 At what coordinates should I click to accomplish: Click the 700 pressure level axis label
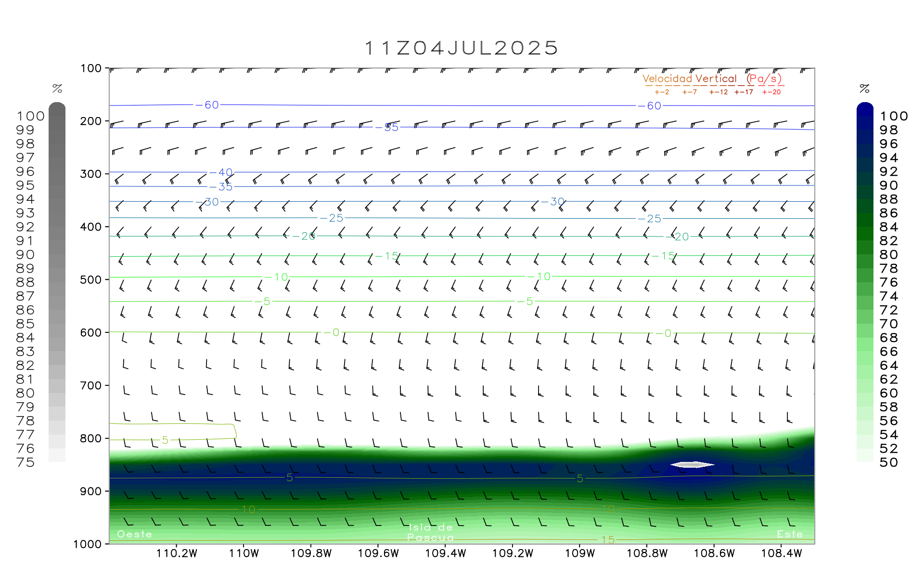[x=91, y=386]
